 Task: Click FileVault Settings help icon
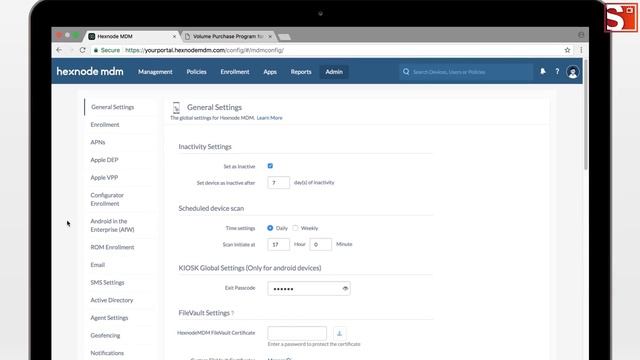pos(233,313)
